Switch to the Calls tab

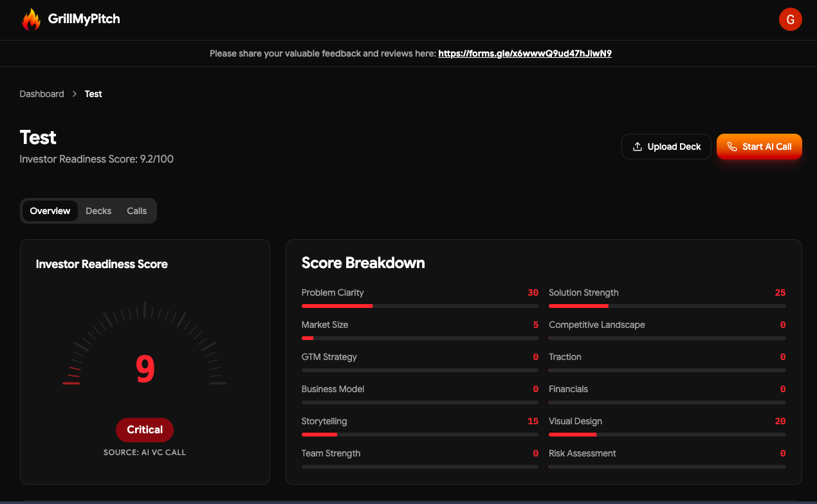pyautogui.click(x=136, y=211)
